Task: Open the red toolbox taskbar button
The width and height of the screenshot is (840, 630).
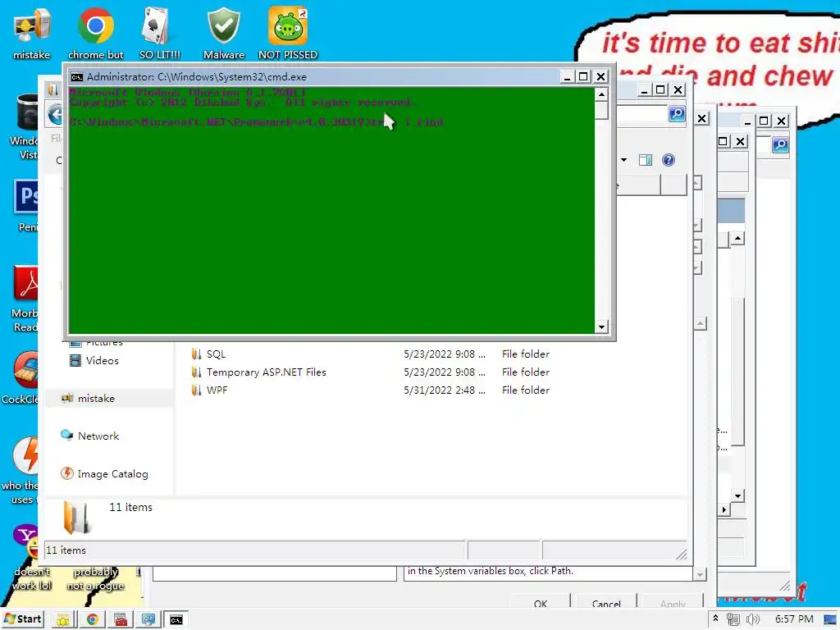Action: coord(121,620)
